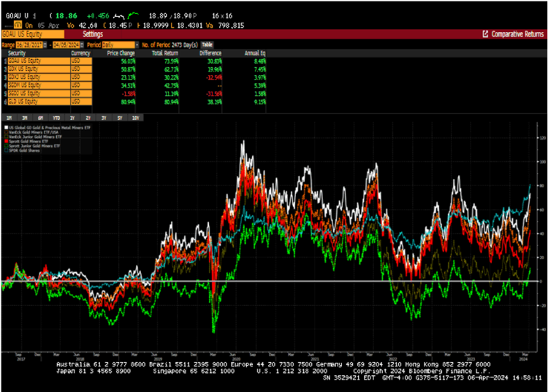The image size is (548, 392).
Task: Click the intraday mini chart icon in the header
Action: (130, 14)
